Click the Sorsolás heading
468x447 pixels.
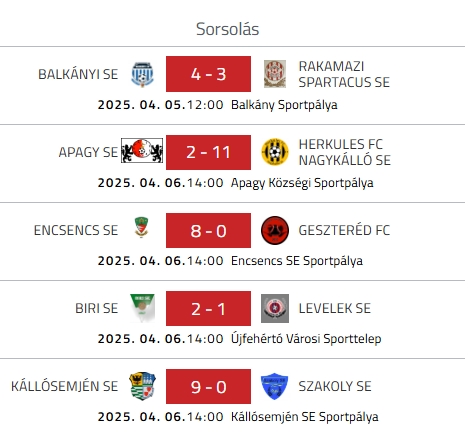point(227,29)
